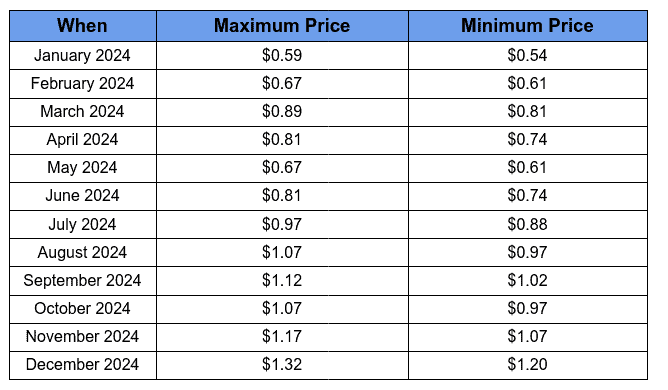Click the May 2024 row label

pos(83,168)
